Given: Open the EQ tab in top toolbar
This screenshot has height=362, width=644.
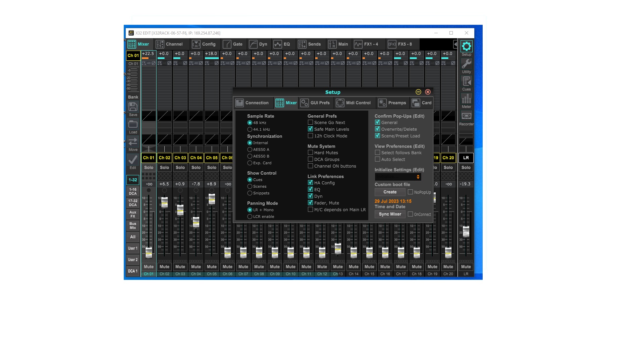Looking at the screenshot, I should tap(282, 44).
